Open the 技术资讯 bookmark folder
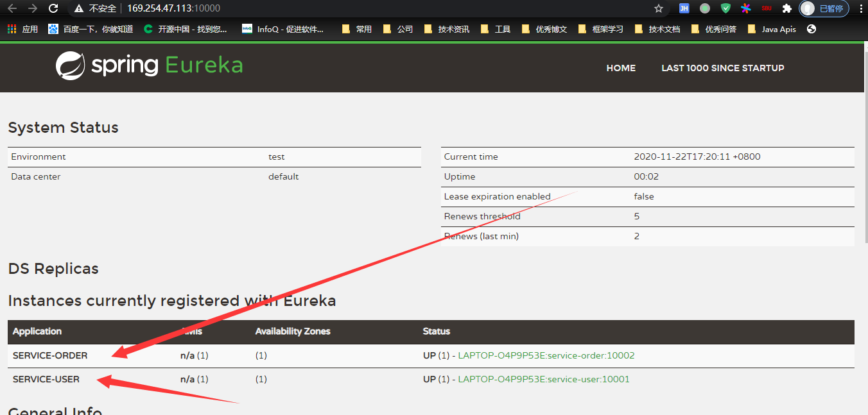Screen dimensions: 868x415 click(446, 29)
